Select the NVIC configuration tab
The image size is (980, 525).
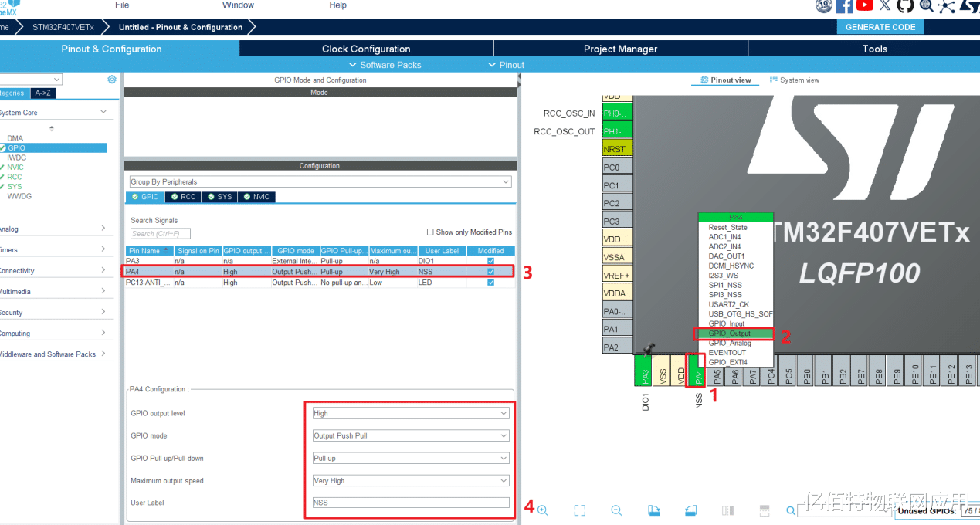pyautogui.click(x=256, y=197)
